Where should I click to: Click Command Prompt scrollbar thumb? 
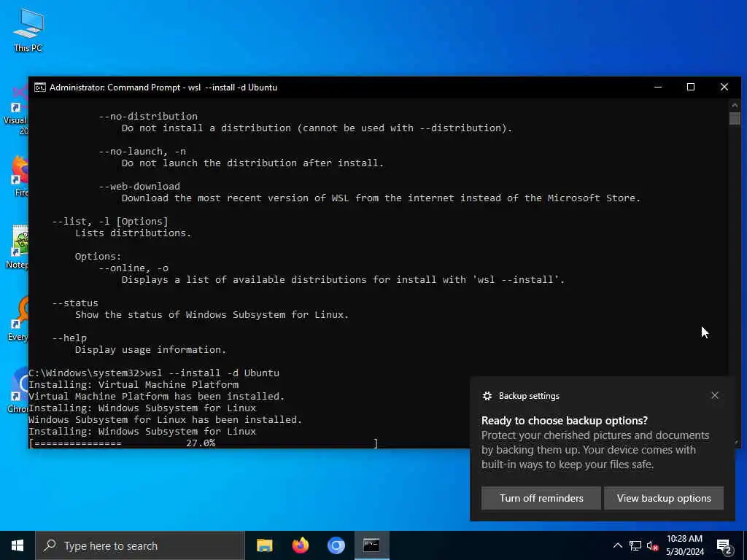click(734, 118)
